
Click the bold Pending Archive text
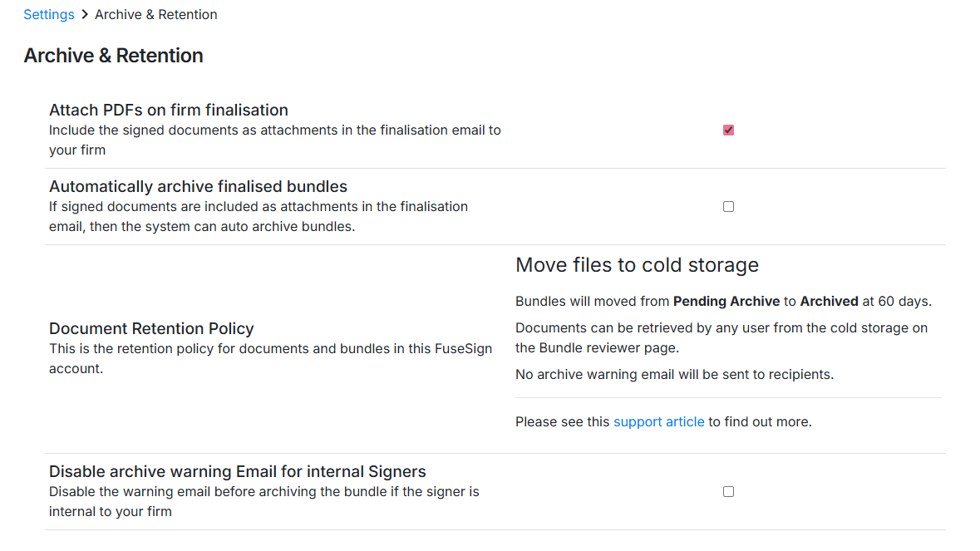(x=726, y=301)
